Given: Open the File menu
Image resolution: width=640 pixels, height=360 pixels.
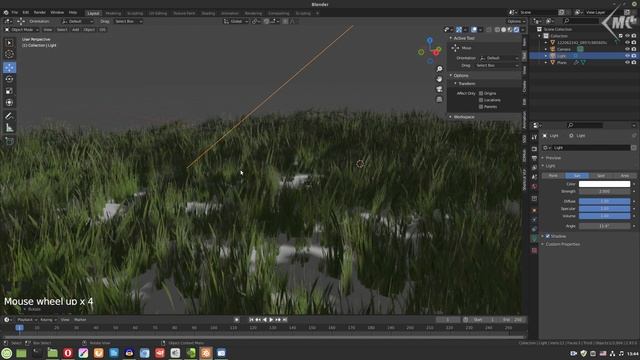Looking at the screenshot, I should (x=14, y=13).
